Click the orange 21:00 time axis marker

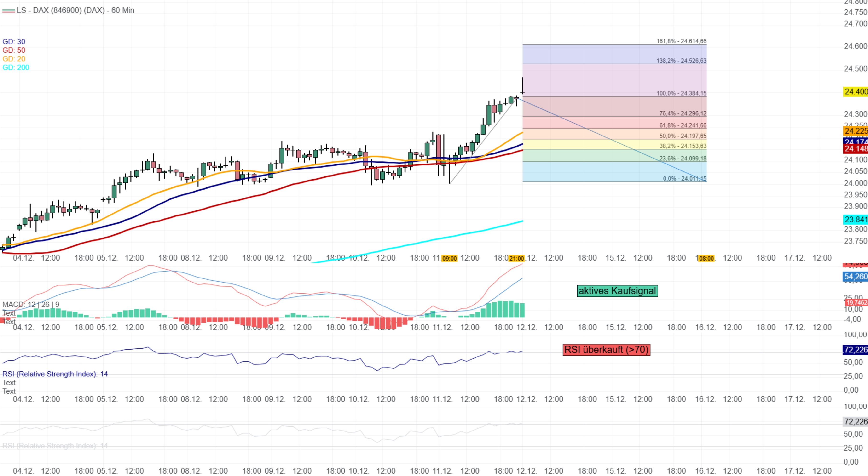[x=516, y=259]
